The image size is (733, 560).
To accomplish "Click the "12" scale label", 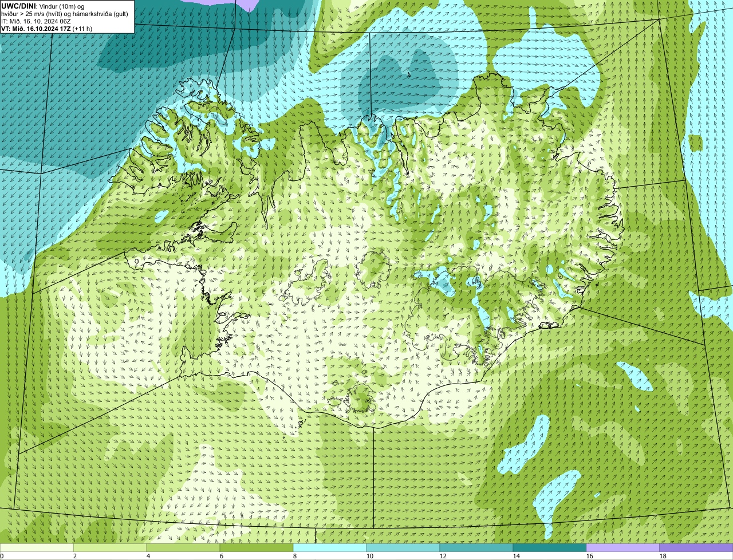I will click(x=443, y=556).
